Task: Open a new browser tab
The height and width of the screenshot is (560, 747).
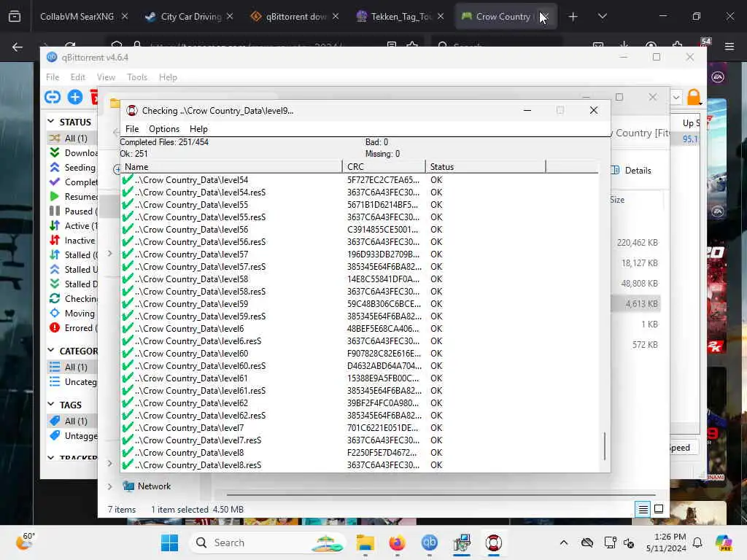Action: click(573, 17)
